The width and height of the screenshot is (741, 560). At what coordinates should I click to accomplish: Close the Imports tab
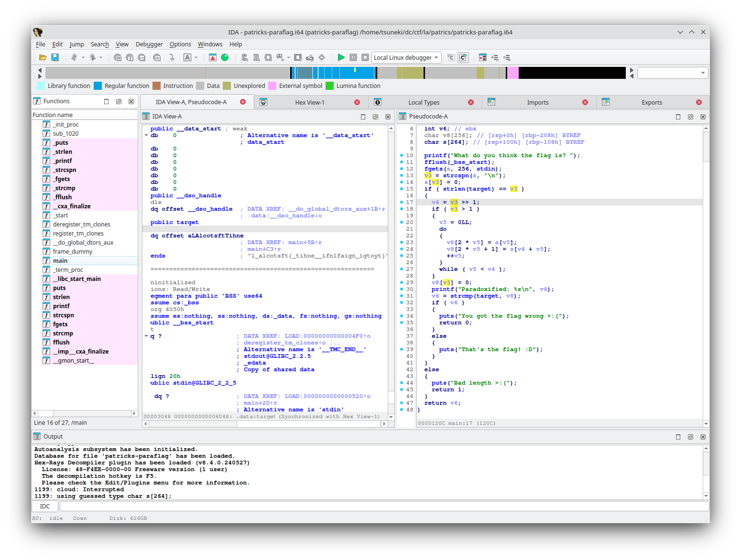585,102
